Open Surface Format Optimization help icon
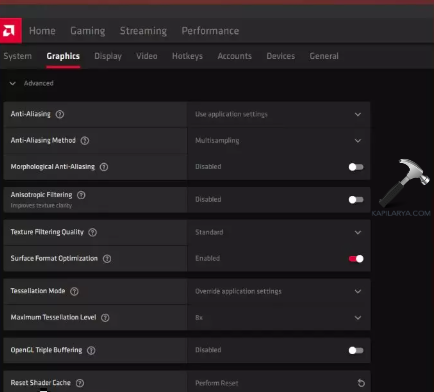The height and width of the screenshot is (392, 434). 107,259
